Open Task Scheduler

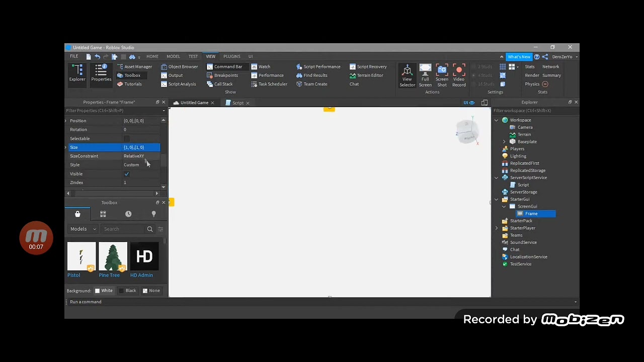pos(269,84)
